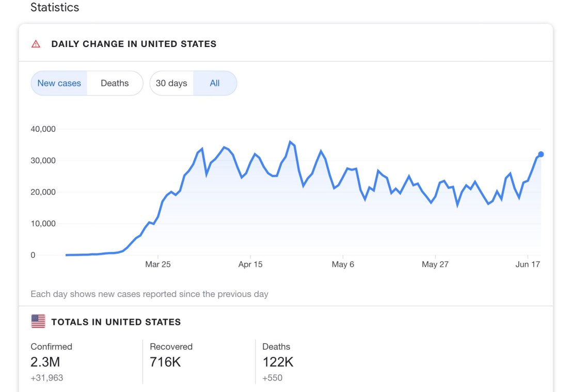Screen dimensions: 572x392
Task: Click the Recovered 716K total
Action: pyautogui.click(x=165, y=362)
